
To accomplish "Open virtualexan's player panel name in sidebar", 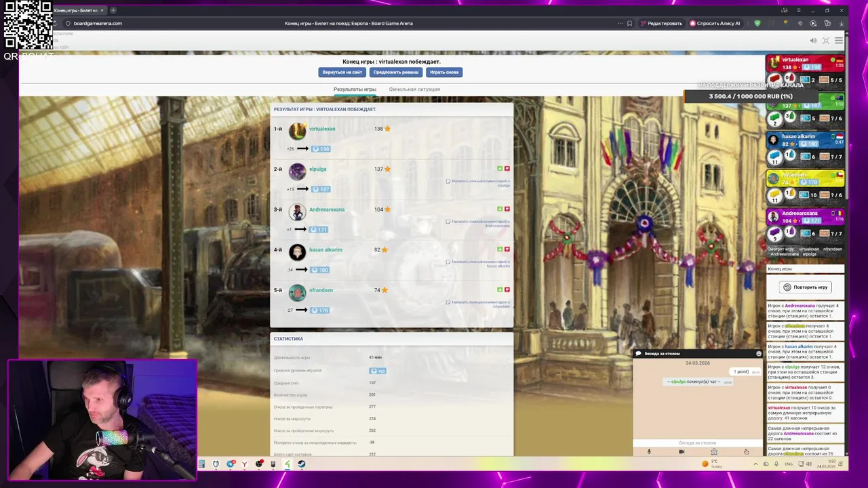I will click(x=795, y=60).
